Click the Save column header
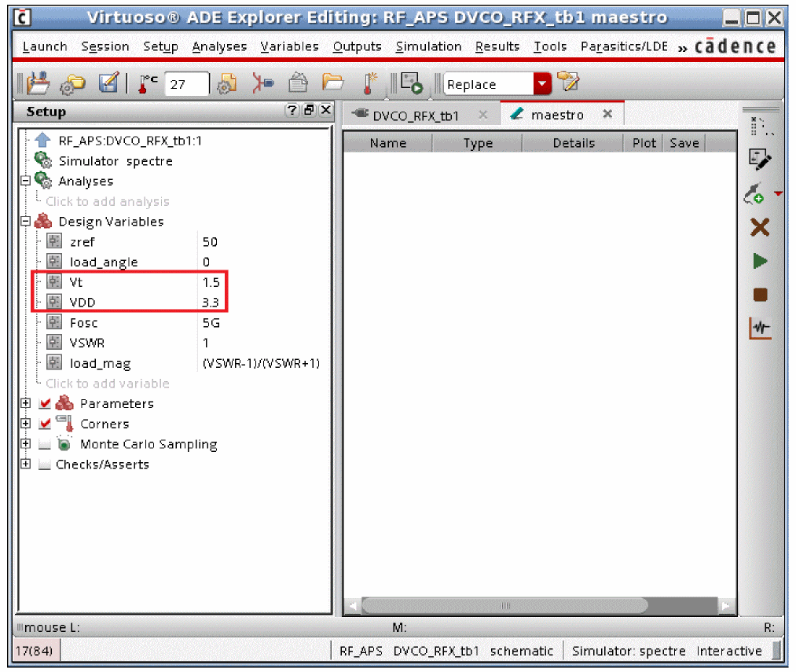 coord(684,143)
